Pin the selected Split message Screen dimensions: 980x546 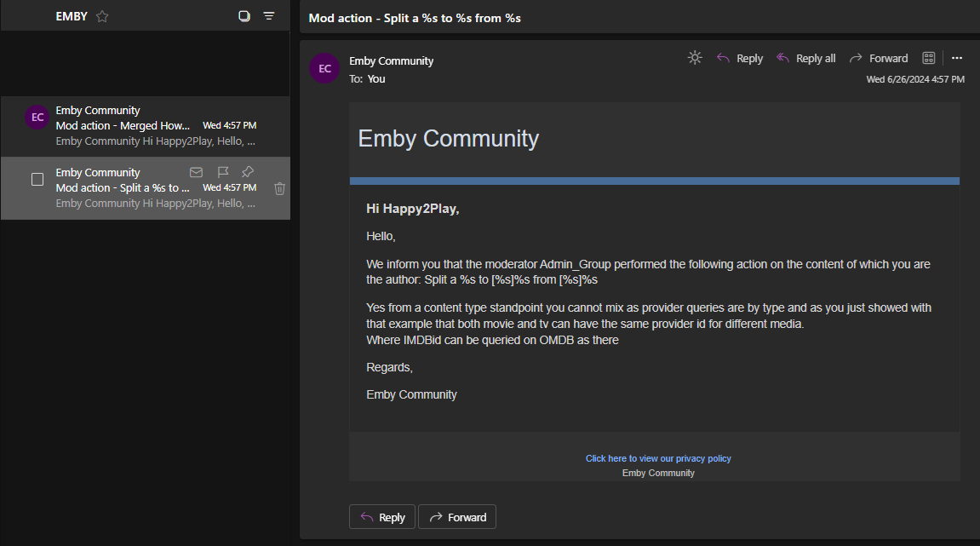point(248,172)
